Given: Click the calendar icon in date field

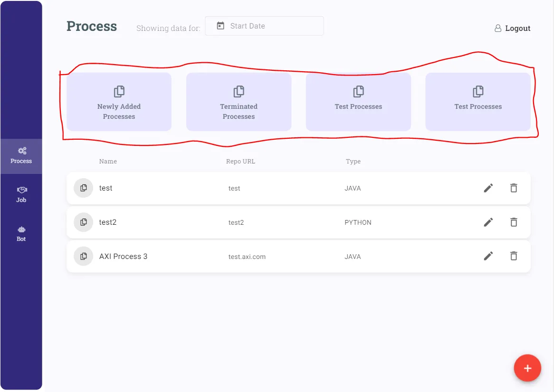Looking at the screenshot, I should pos(220,26).
